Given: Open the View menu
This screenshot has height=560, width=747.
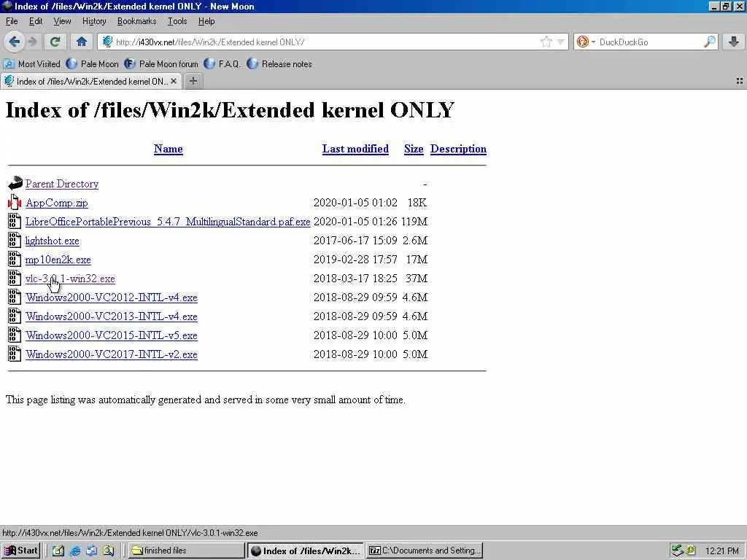Looking at the screenshot, I should [62, 21].
